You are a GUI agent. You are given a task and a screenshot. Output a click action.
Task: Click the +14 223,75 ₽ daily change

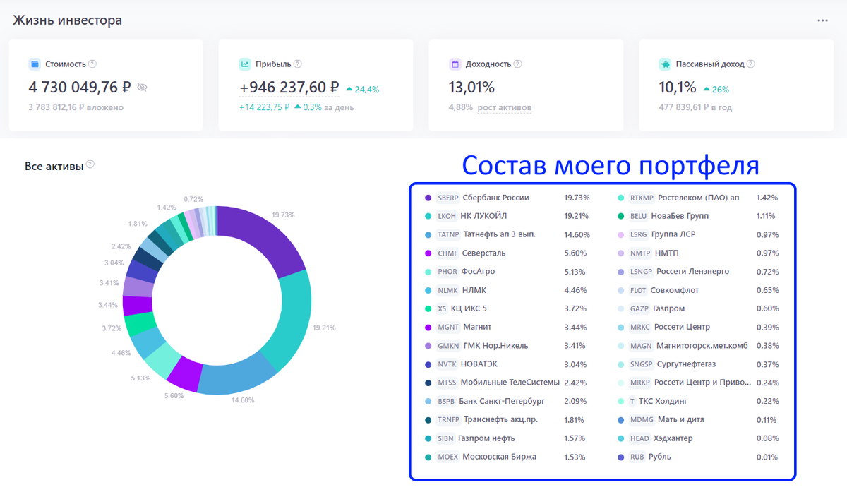point(265,107)
